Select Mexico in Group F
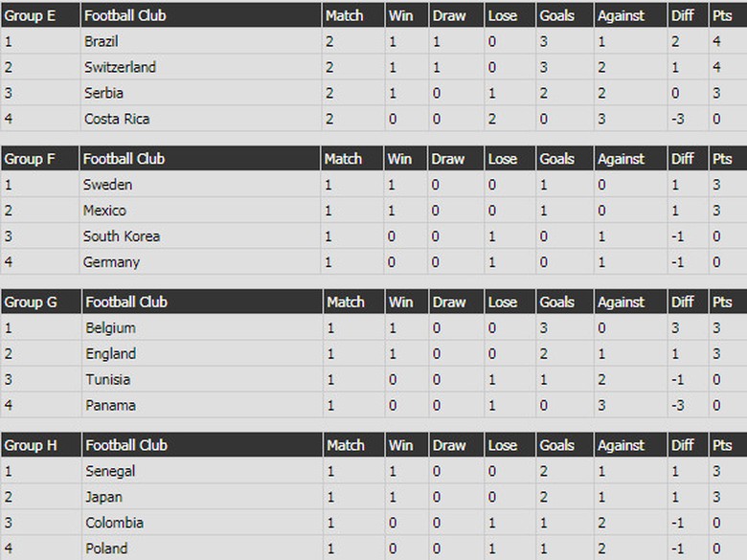747x560 pixels. [x=104, y=211]
